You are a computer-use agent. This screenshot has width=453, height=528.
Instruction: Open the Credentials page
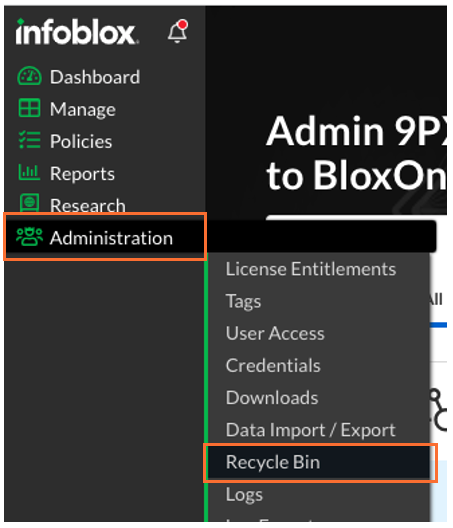click(x=273, y=366)
